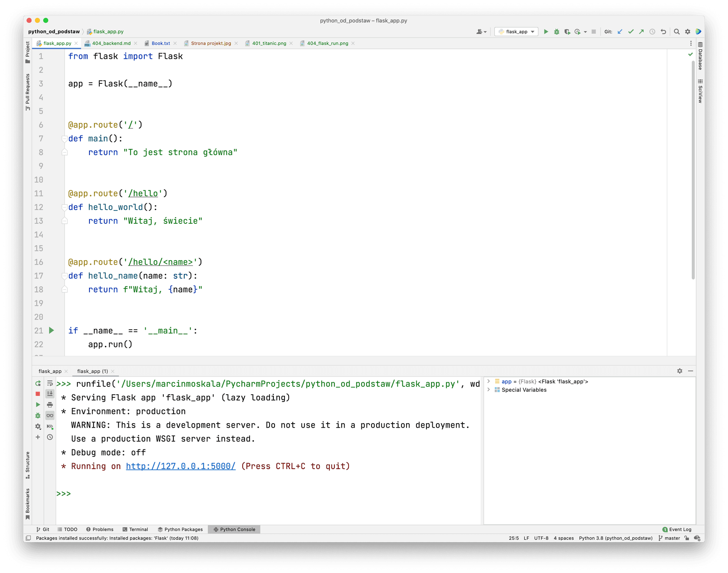Click the Git commit checkmark icon
Viewport: 728px width, 573px height.
(x=631, y=32)
